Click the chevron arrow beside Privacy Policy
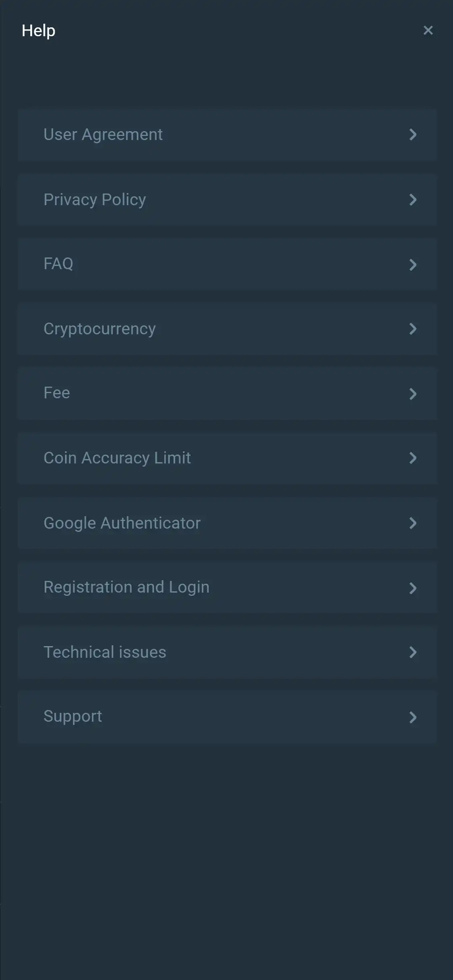This screenshot has height=980, width=453. 413,200
